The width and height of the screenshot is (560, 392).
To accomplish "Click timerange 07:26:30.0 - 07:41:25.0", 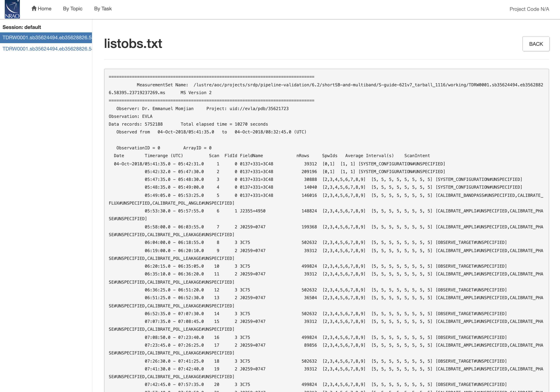I will click(174, 361).
